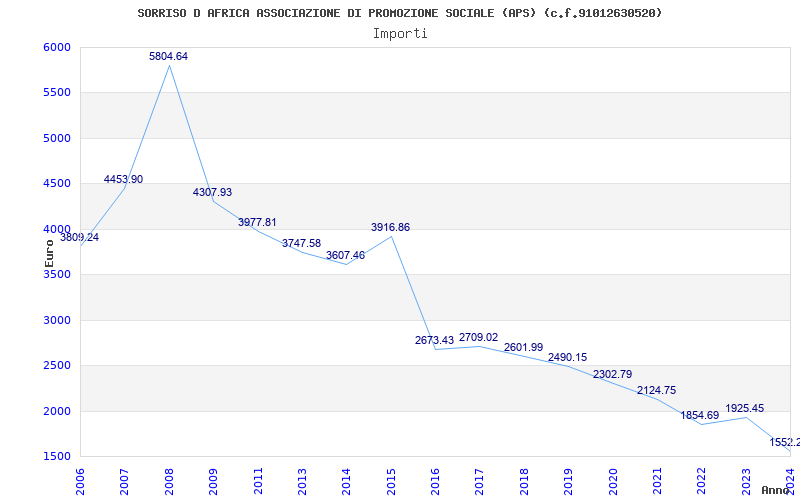Click the 3809.24 data label

pyautogui.click(x=80, y=237)
